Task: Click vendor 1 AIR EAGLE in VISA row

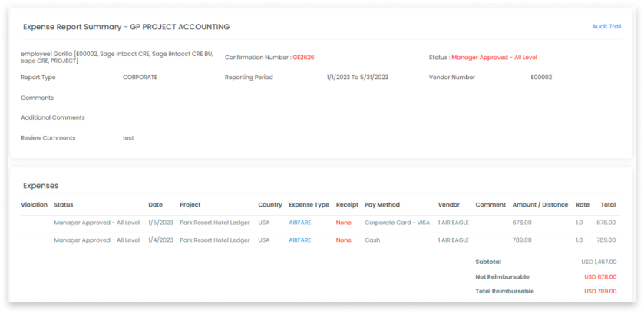Action: coord(454,223)
